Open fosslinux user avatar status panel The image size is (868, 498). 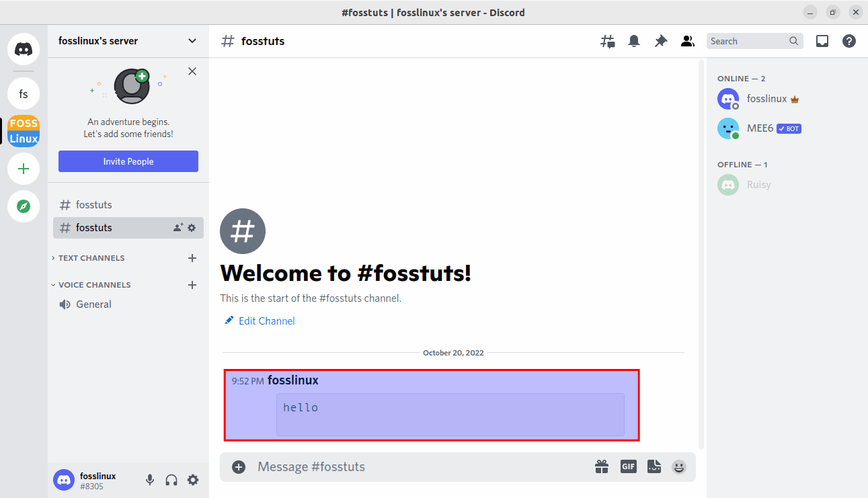(x=64, y=480)
